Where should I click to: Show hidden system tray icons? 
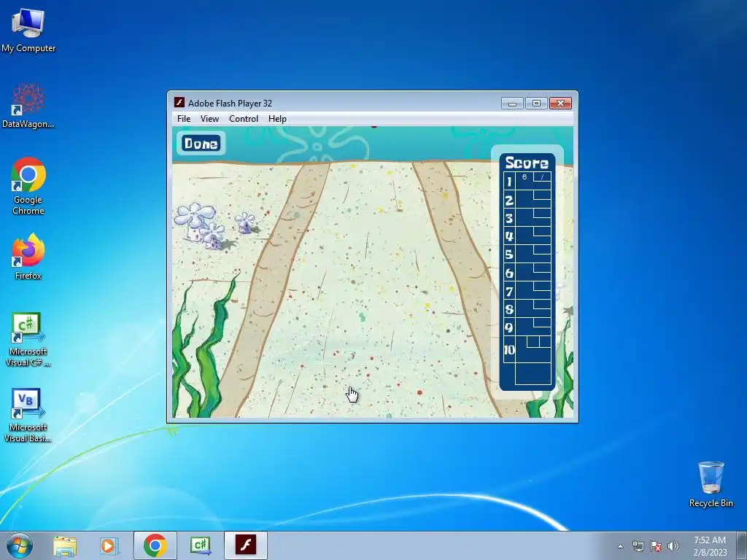(x=620, y=546)
